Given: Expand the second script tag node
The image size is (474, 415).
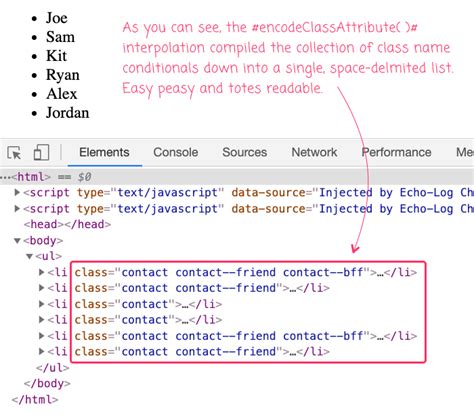Looking at the screenshot, I should [17, 209].
